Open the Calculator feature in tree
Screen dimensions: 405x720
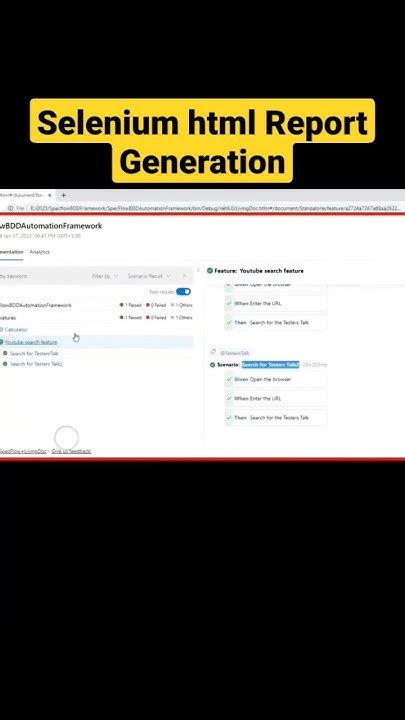(x=16, y=330)
